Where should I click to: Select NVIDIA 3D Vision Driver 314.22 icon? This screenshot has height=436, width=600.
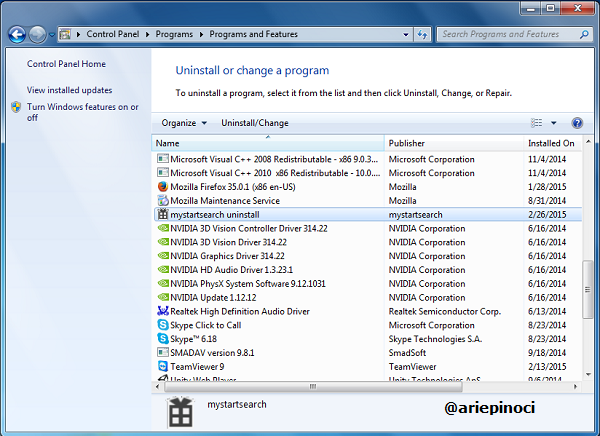[163, 242]
